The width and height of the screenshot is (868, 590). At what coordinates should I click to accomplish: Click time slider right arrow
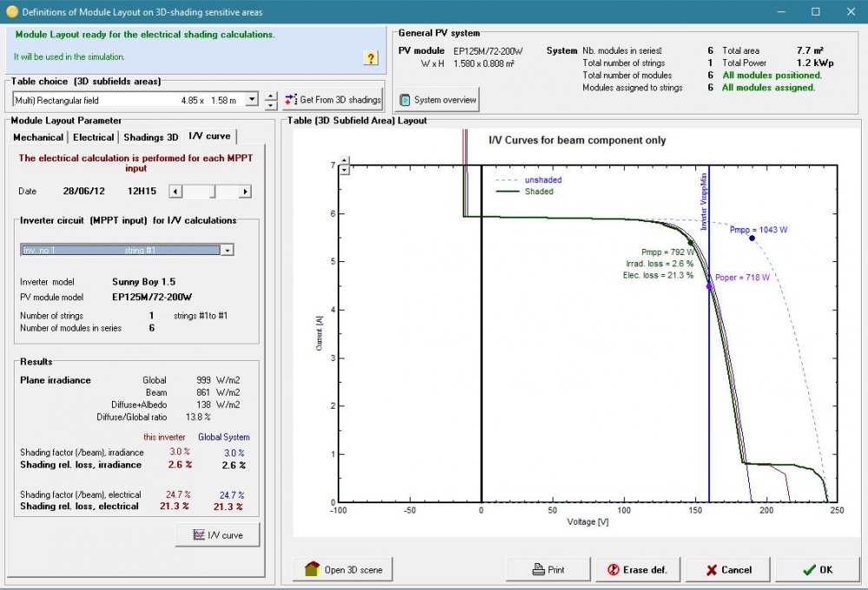(x=245, y=191)
